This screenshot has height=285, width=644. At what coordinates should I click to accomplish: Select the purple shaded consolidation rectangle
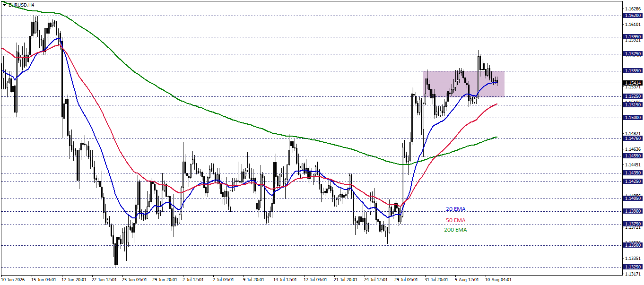tap(464, 84)
